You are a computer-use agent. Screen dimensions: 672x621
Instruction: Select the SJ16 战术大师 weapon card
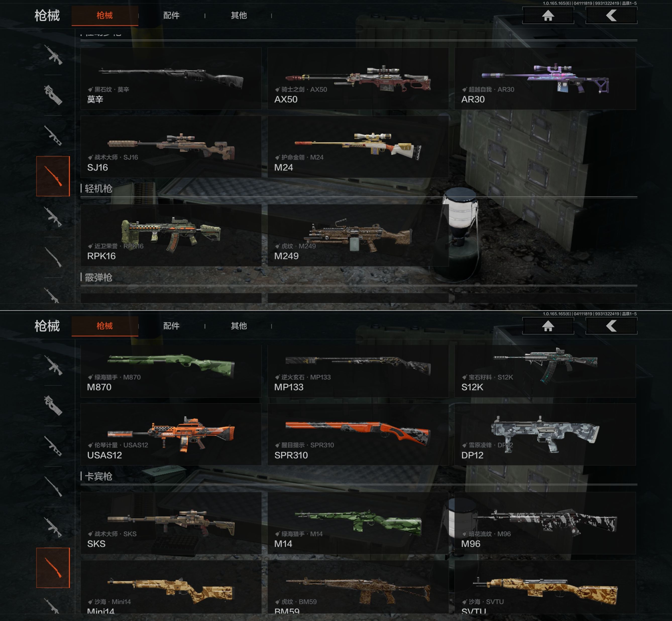pyautogui.click(x=171, y=146)
